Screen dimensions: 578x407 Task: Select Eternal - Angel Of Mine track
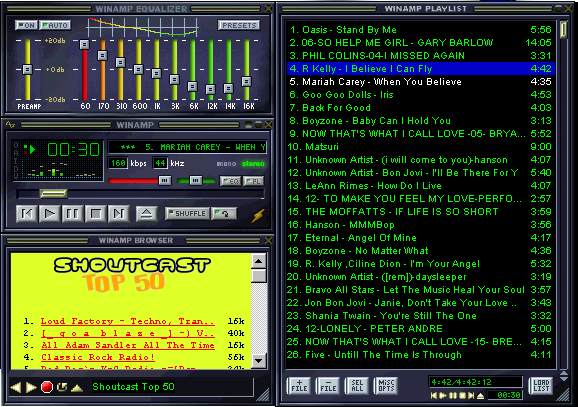(420, 237)
